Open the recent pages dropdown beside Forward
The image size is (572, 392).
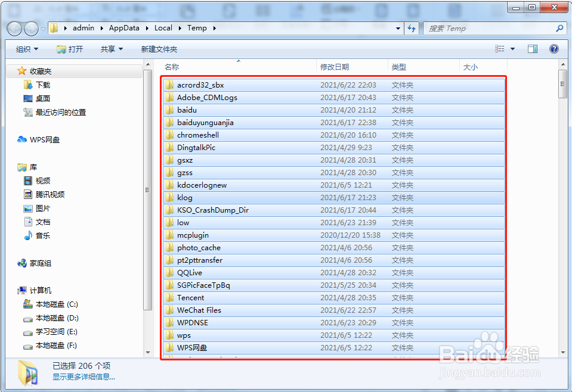43,29
